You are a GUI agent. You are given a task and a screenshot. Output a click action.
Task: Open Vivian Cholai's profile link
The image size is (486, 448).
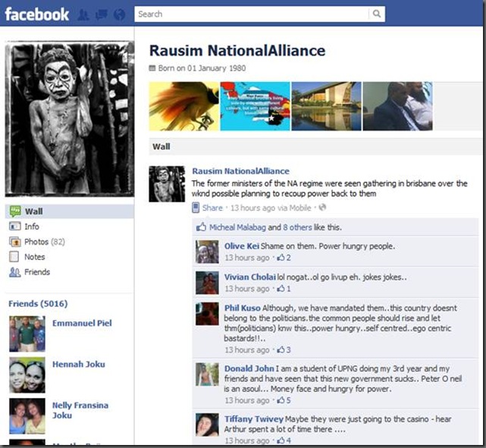pyautogui.click(x=249, y=277)
